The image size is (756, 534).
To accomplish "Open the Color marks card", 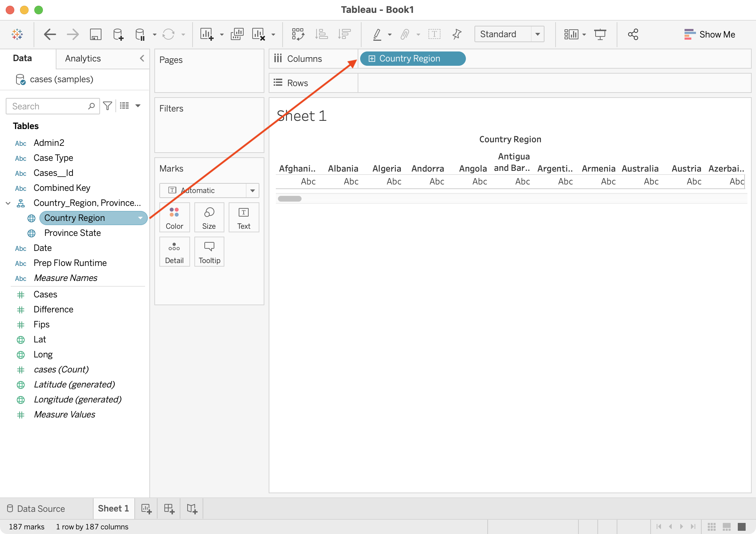I will [x=174, y=218].
